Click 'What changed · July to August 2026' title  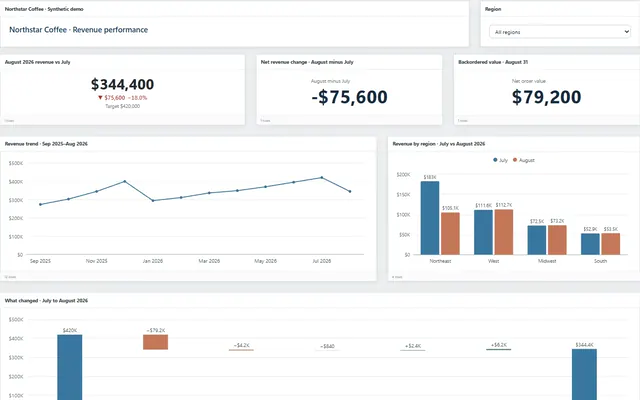pos(46,300)
